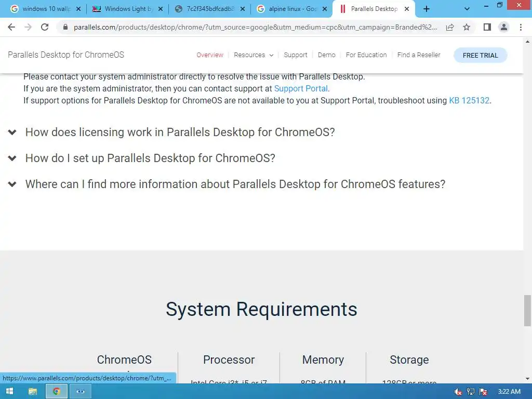Open the Overview nav link
532x399 pixels.
pos(210,55)
